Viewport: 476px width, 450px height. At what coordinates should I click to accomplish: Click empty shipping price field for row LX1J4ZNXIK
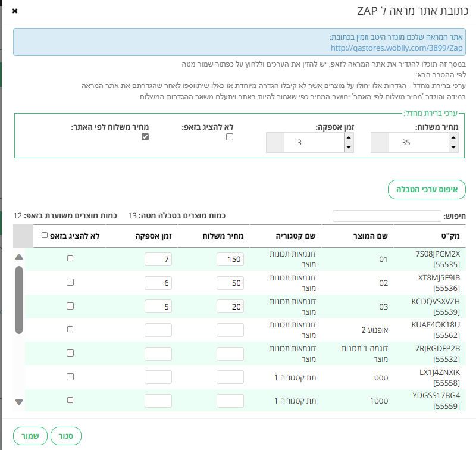230,377
